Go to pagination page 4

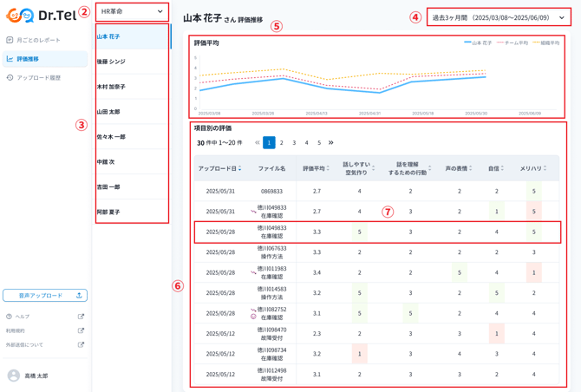coord(306,142)
